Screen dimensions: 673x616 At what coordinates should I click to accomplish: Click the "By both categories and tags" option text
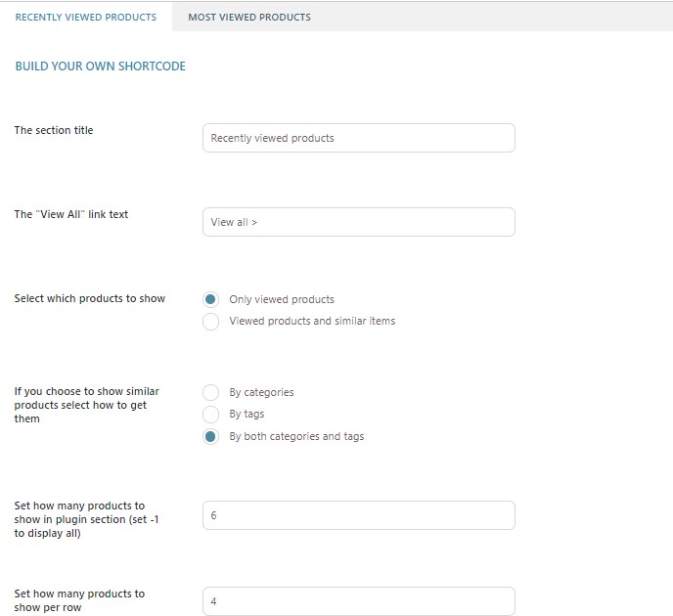coord(296,436)
